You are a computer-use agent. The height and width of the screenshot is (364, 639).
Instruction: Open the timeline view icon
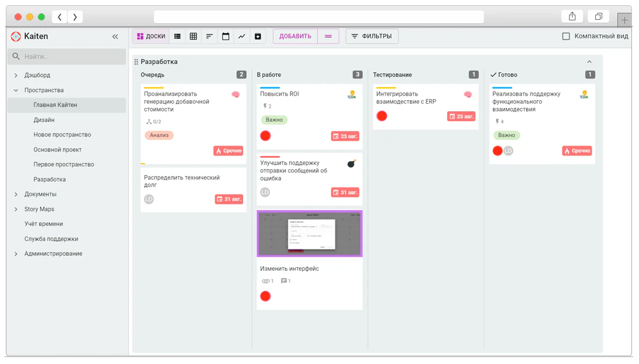point(209,36)
